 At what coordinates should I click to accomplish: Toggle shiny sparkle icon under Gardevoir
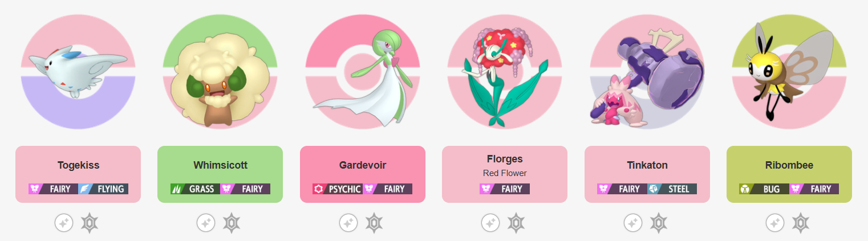point(348,222)
